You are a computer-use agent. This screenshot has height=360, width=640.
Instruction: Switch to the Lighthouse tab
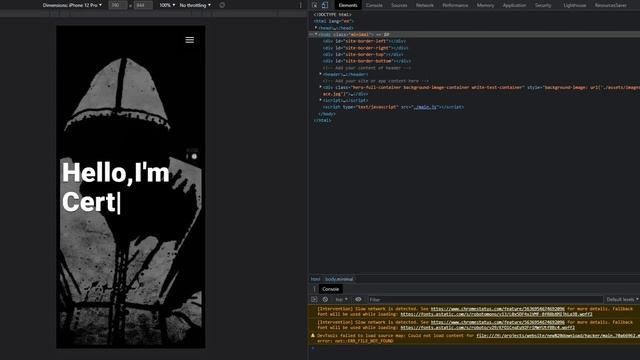(575, 5)
